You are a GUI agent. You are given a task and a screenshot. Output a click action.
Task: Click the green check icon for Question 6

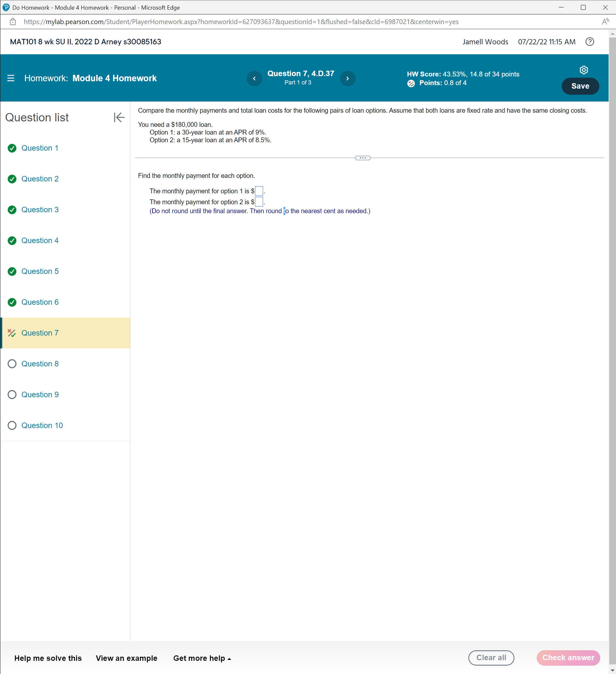[x=12, y=302]
